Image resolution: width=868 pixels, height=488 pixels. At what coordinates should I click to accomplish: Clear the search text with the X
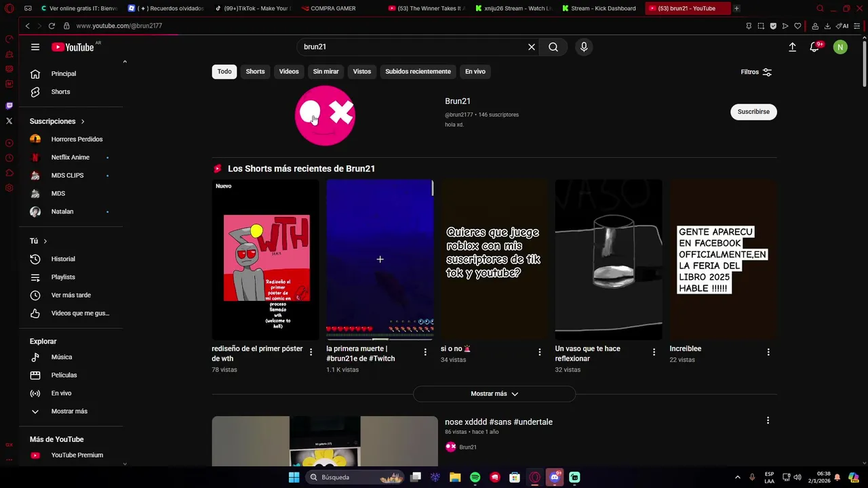point(532,47)
